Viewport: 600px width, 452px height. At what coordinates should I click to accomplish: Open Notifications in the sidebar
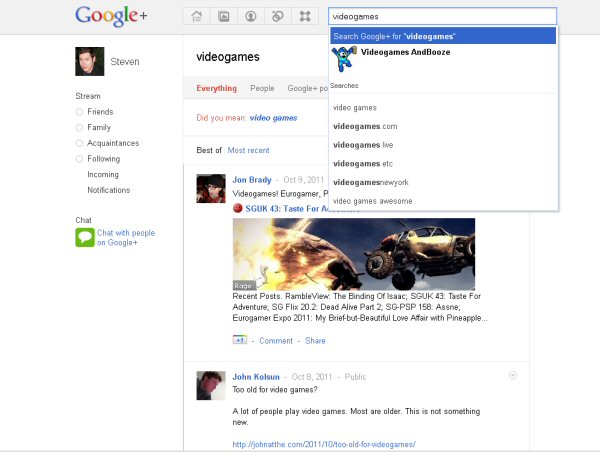[109, 190]
